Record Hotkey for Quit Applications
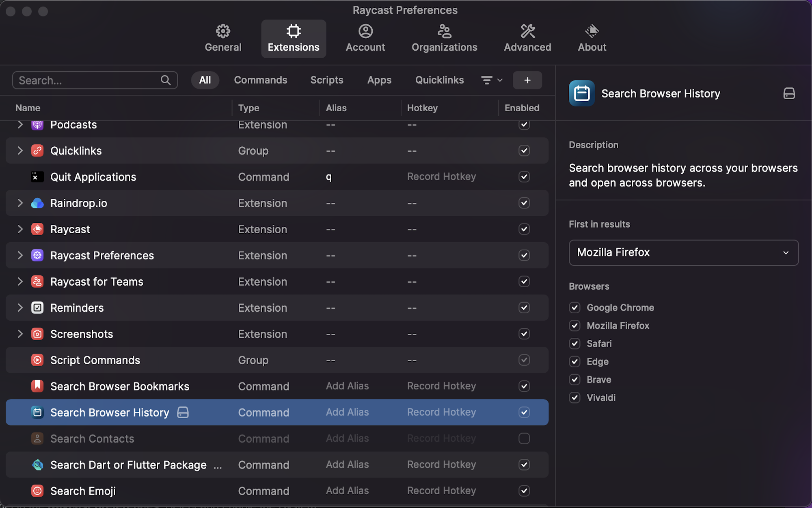Screen dimensions: 812x508 click(441, 177)
